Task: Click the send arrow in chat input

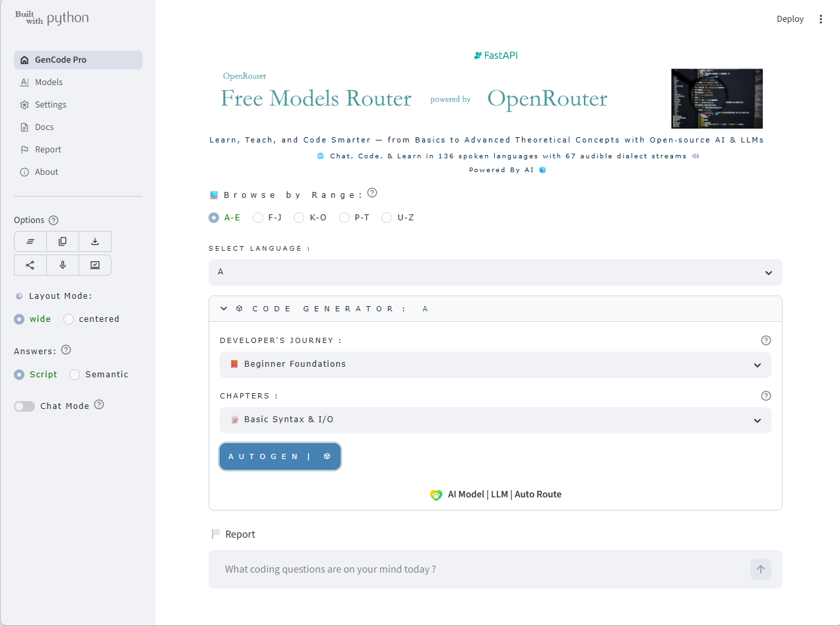Action: (761, 569)
